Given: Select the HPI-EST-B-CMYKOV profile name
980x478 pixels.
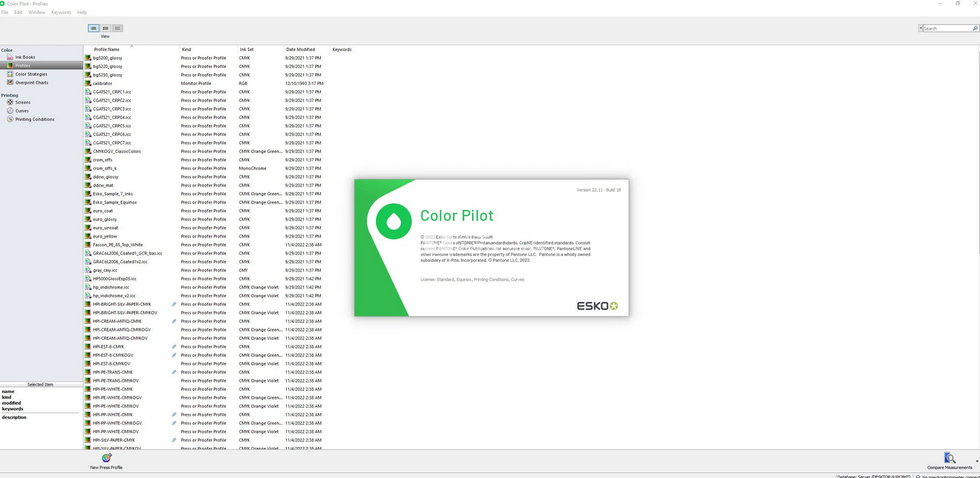Looking at the screenshot, I should pyautogui.click(x=112, y=364).
